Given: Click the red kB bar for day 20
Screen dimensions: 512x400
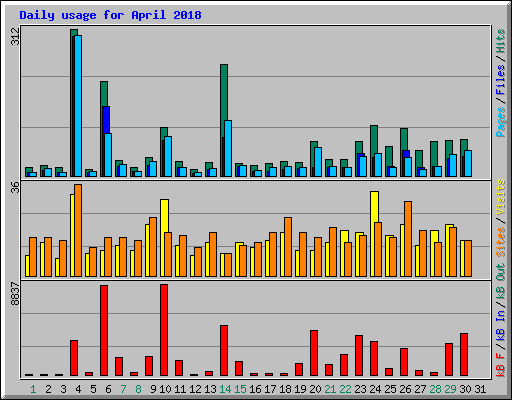Looking at the screenshot, I should (314, 353).
